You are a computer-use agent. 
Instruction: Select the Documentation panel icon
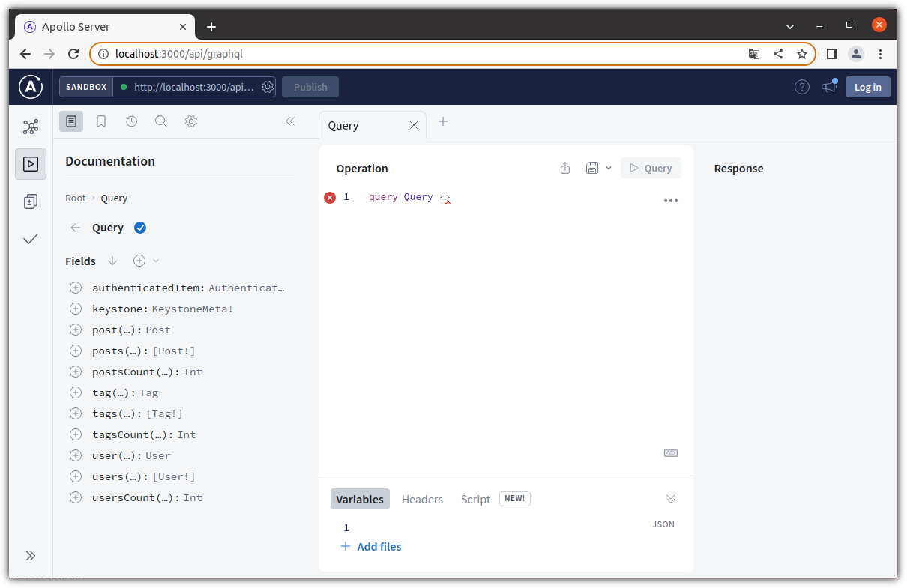[71, 121]
